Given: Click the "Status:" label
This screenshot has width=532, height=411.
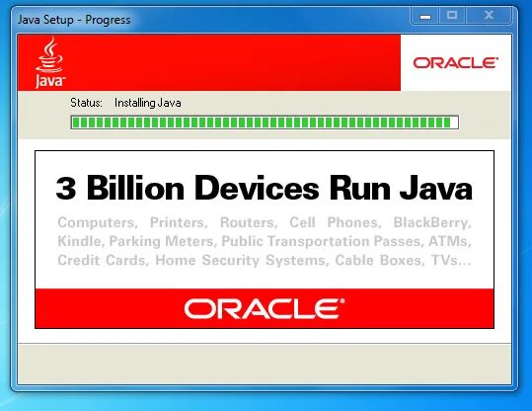Looking at the screenshot, I should tap(86, 103).
